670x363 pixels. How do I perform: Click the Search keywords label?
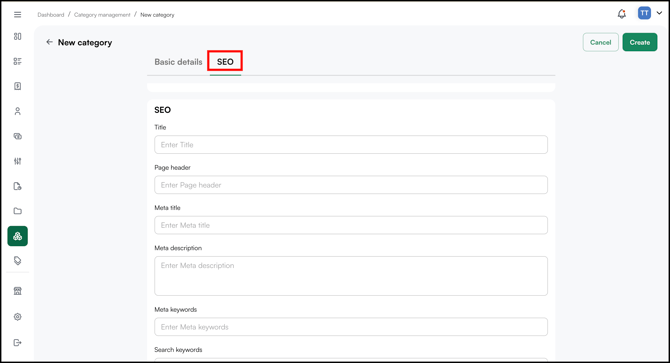pos(178,350)
